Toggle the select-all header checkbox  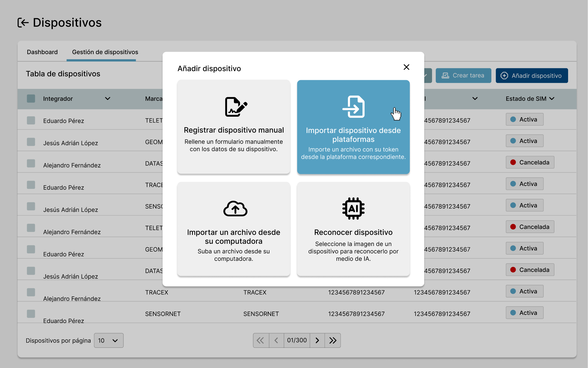31,98
